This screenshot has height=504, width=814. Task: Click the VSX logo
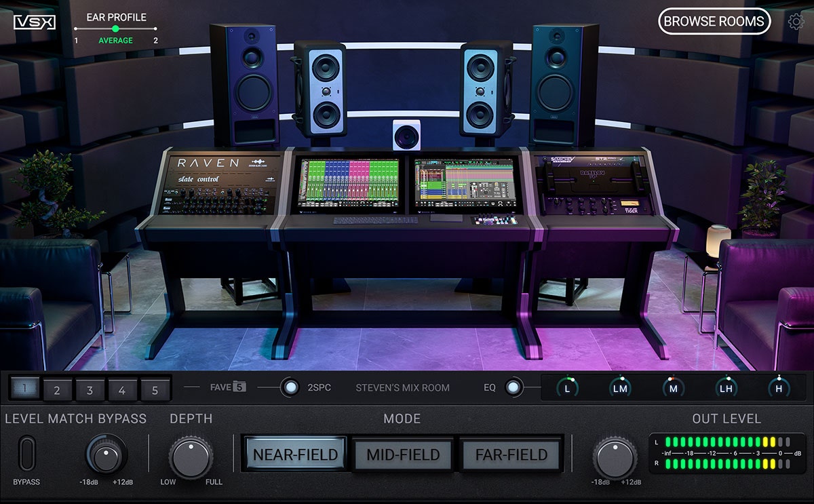click(35, 22)
